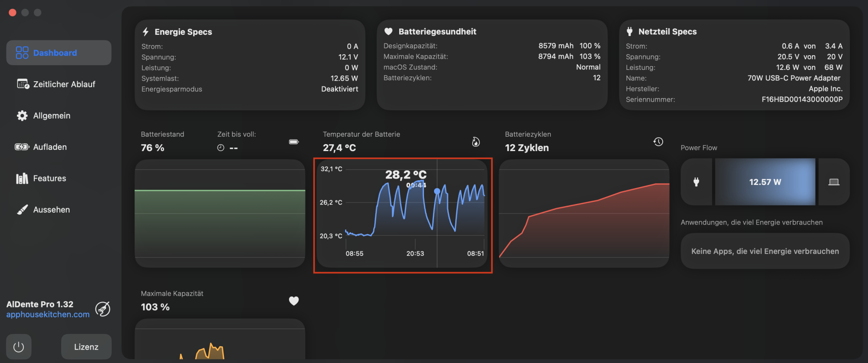Open the Aussehen section

(x=59, y=210)
